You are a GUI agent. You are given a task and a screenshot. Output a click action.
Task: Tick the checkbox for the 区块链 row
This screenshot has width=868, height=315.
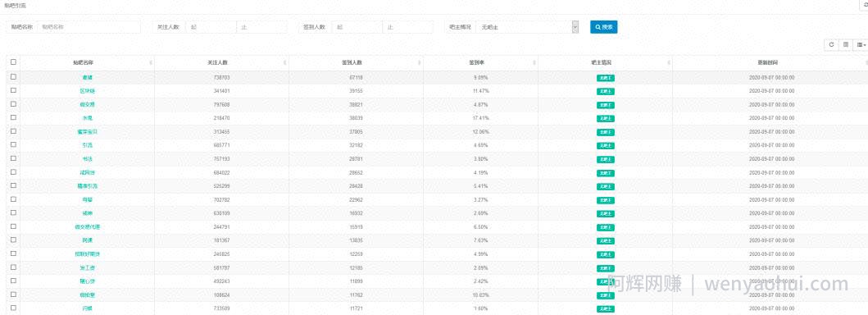pos(13,90)
